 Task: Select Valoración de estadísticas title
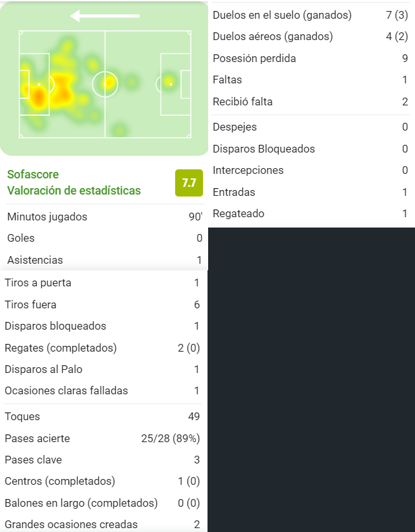coord(74,191)
